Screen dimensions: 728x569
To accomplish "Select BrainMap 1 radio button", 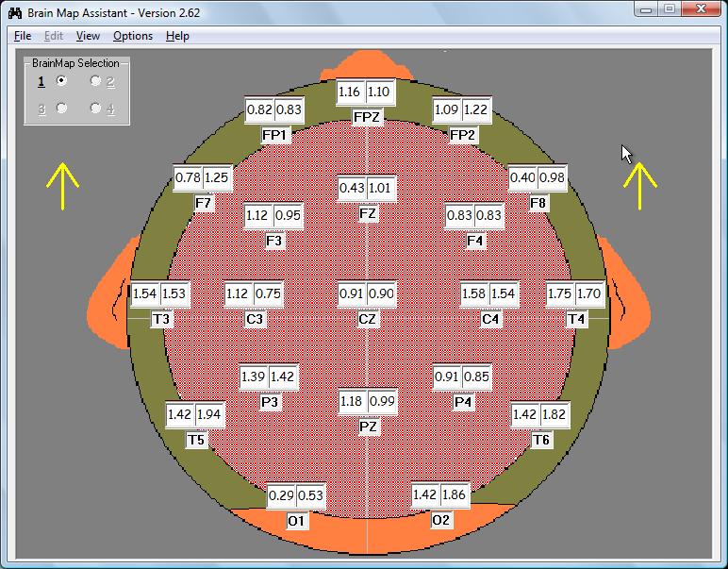I will point(61,82).
